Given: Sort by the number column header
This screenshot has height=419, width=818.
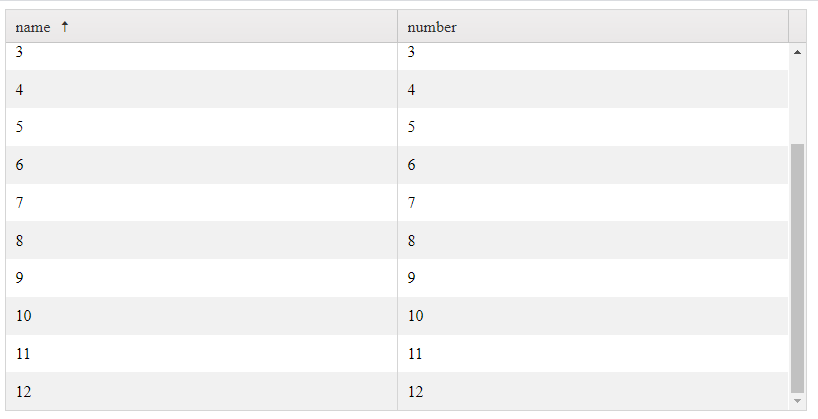Looking at the screenshot, I should coord(432,27).
